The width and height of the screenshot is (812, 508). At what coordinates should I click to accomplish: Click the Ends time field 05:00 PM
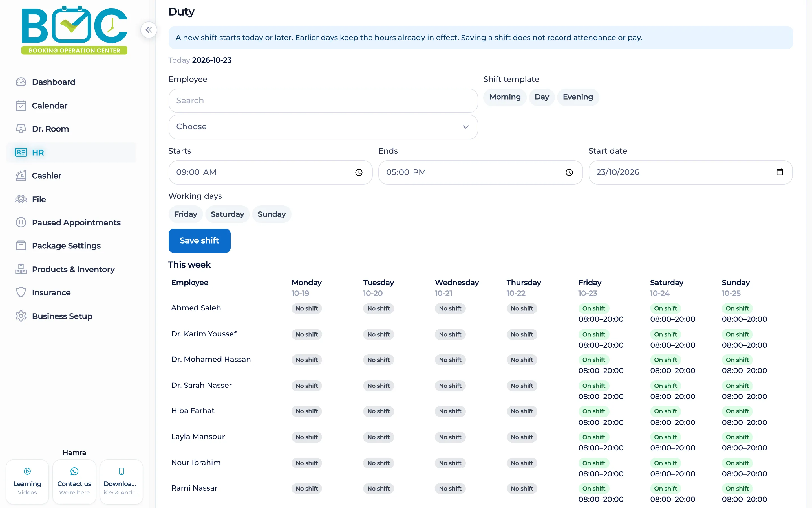click(480, 172)
